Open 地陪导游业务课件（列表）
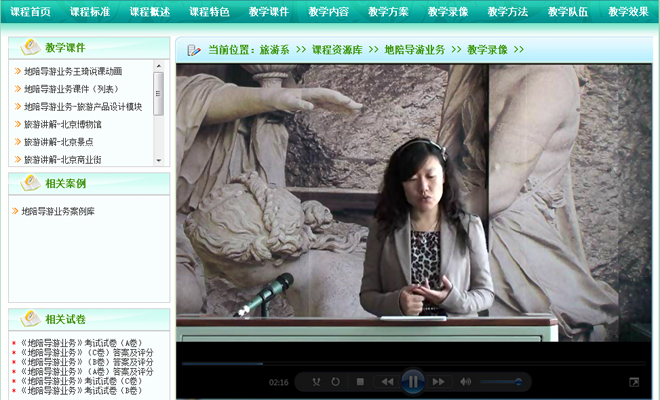660x400 pixels. pyautogui.click(x=72, y=89)
